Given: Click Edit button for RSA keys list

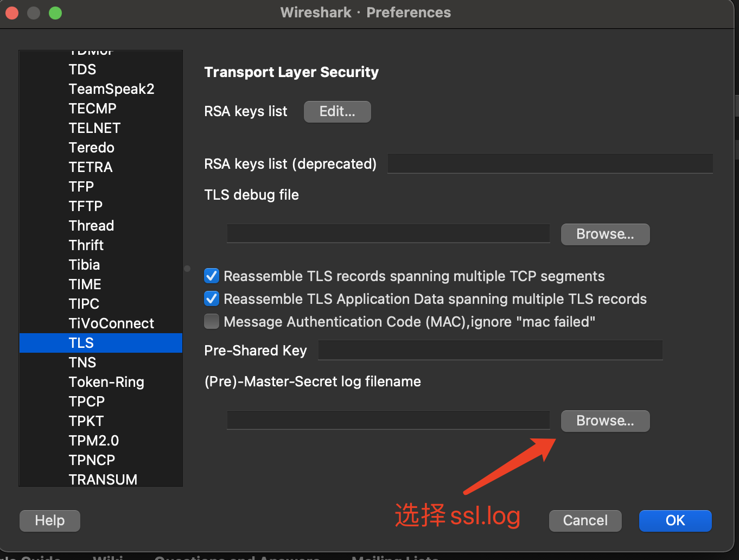Looking at the screenshot, I should (x=337, y=112).
